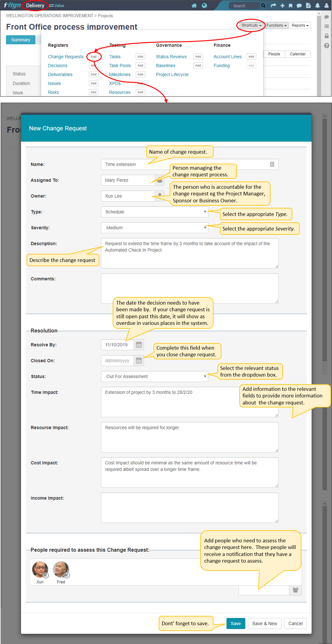Expand the Type dropdown showing Schedule
332x644 pixels.
pyautogui.click(x=154, y=212)
